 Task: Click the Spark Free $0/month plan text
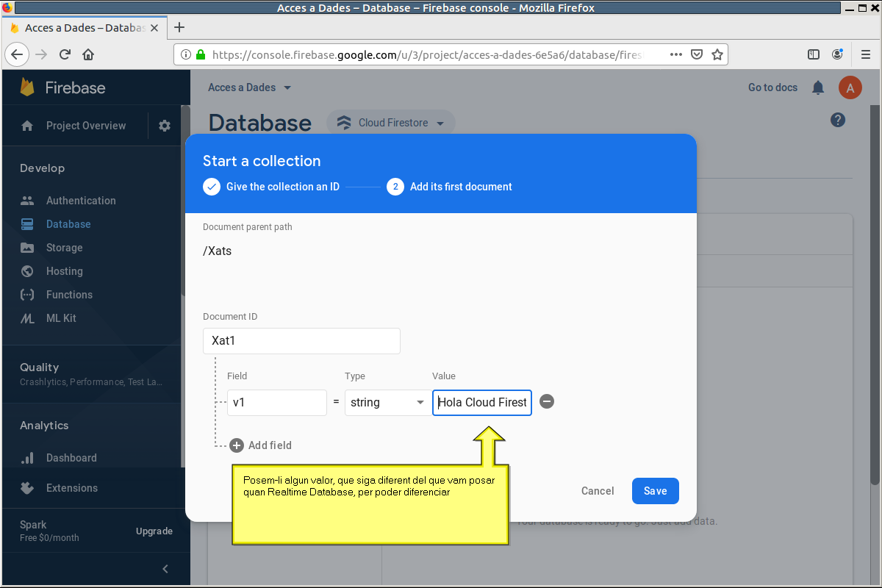point(49,531)
